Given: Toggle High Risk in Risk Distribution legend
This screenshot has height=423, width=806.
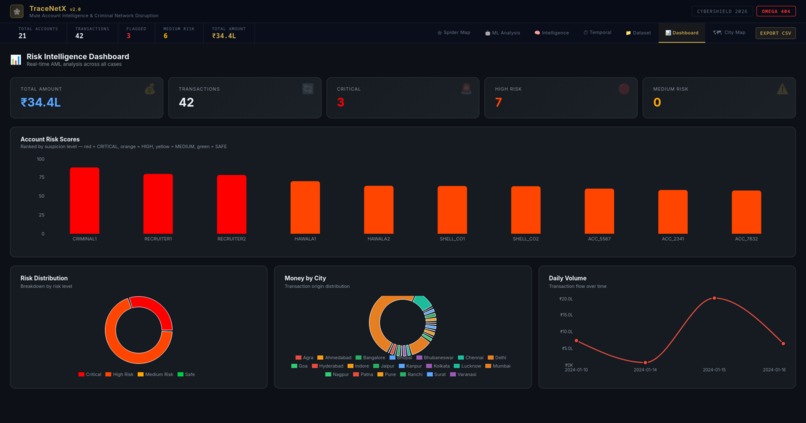Looking at the screenshot, I should click(119, 374).
